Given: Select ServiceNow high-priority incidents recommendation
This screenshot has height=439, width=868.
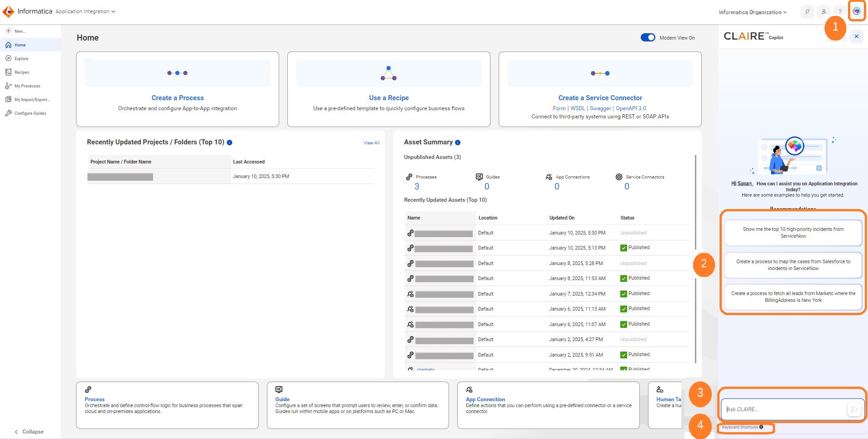Looking at the screenshot, I should 793,233.
